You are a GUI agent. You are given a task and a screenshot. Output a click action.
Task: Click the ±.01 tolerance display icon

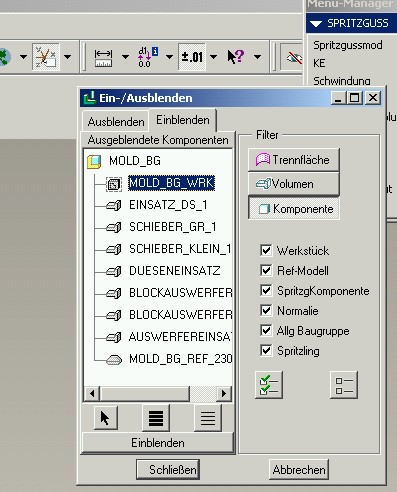[192, 57]
